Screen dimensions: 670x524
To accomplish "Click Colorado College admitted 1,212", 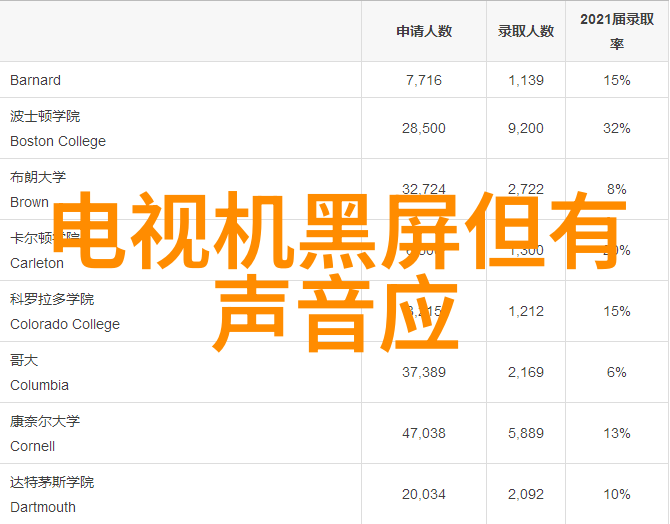I will coord(526,311).
